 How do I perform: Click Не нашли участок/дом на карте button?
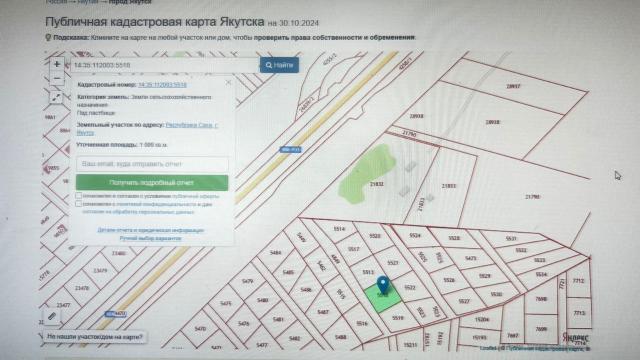pyautogui.click(x=95, y=337)
